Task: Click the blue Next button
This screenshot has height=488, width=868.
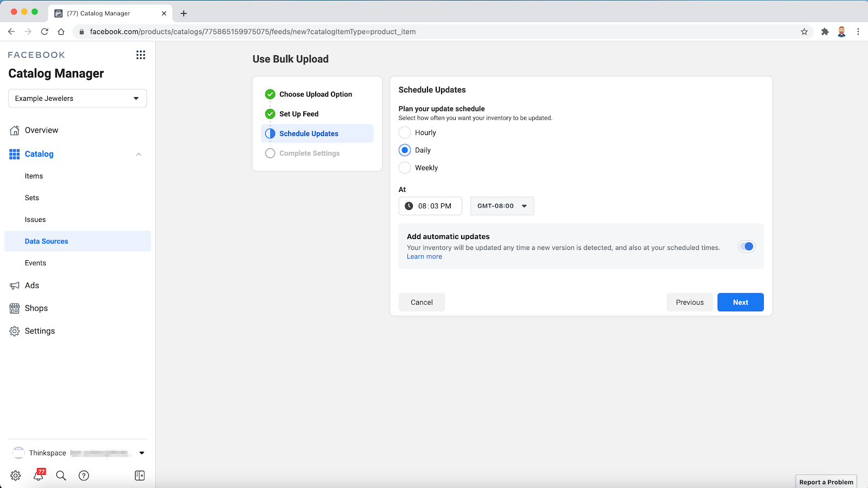Action: 740,303
